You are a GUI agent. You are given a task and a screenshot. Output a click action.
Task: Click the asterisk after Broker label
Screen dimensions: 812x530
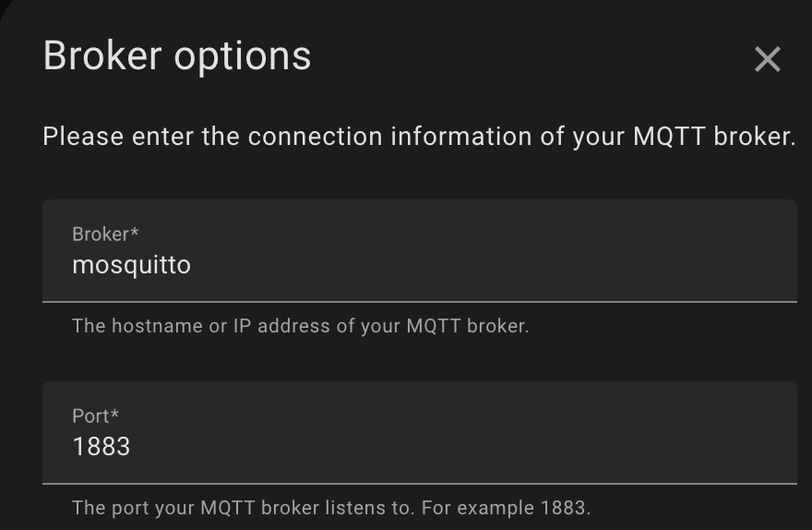coord(135,233)
